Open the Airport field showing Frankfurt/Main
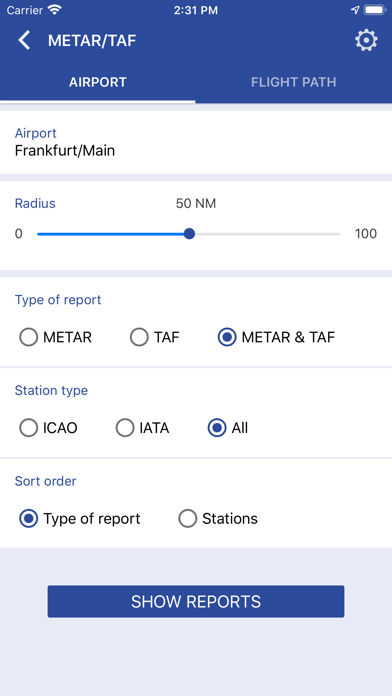Image resolution: width=392 pixels, height=696 pixels. coord(196,142)
